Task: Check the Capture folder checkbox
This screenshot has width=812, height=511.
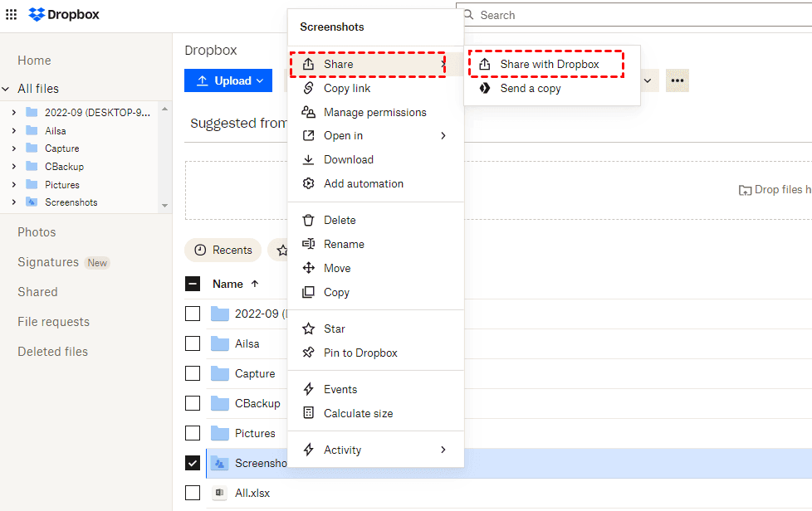Action: pos(193,373)
